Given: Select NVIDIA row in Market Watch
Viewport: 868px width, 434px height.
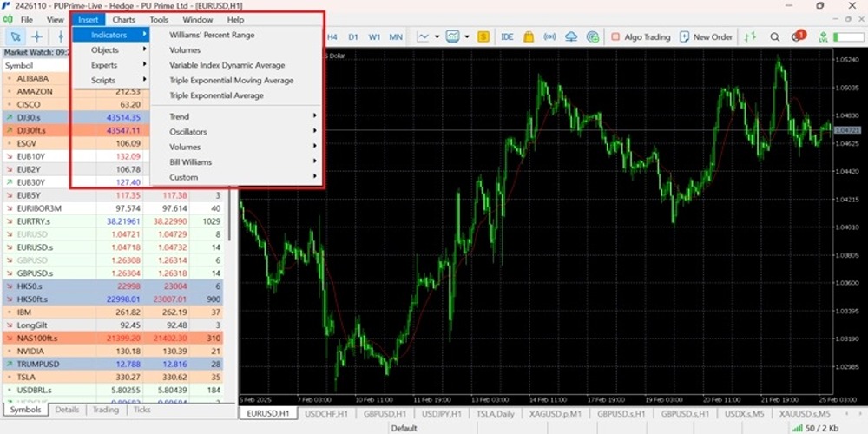Looking at the screenshot, I should point(114,351).
